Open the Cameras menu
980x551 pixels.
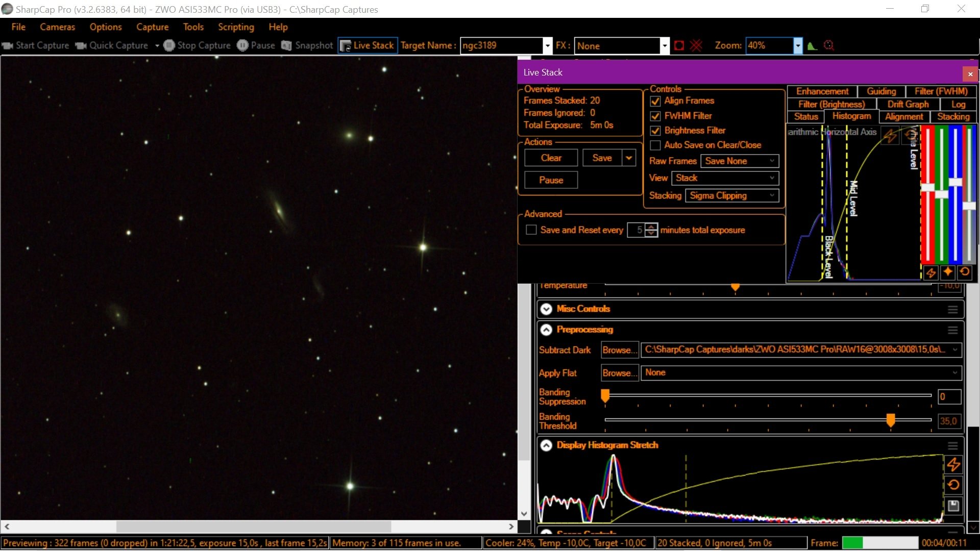(x=58, y=27)
